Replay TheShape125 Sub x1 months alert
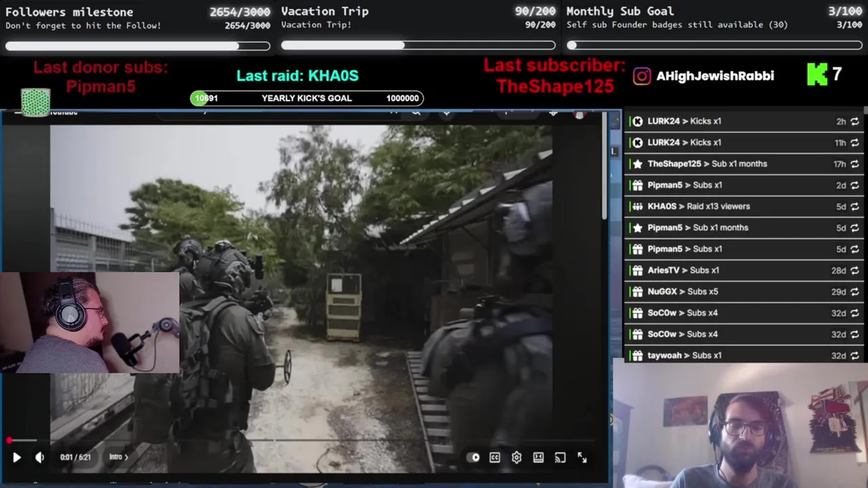Viewport: 868px width, 488px height. [854, 164]
